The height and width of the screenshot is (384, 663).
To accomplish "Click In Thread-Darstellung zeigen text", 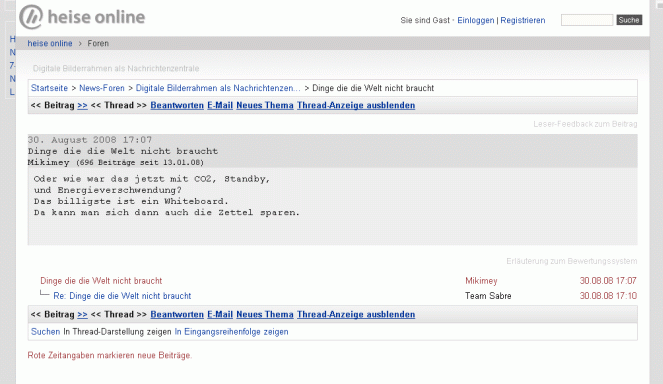I will pos(117,332).
